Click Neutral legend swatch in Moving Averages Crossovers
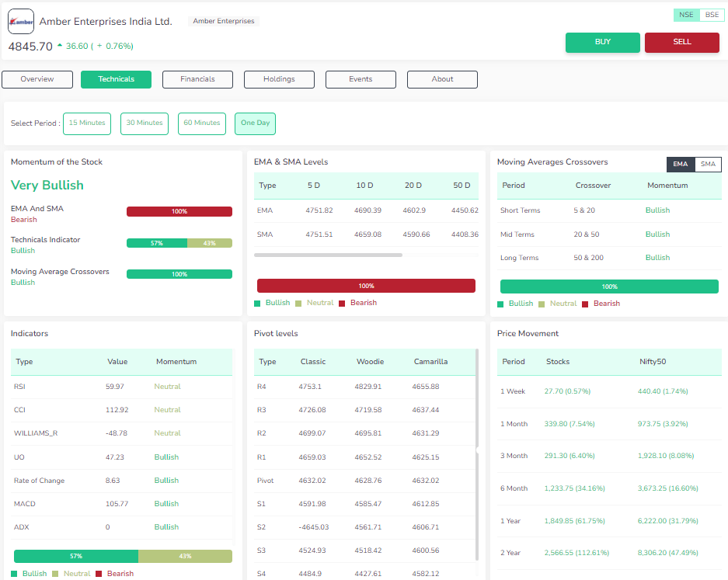Image resolution: width=728 pixels, height=580 pixels. tap(542, 304)
